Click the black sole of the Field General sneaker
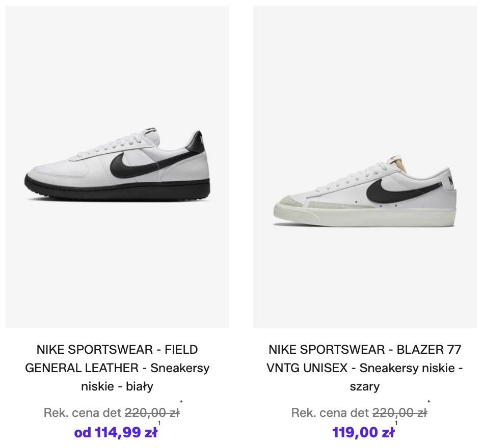The height and width of the screenshot is (448, 484). point(117,191)
